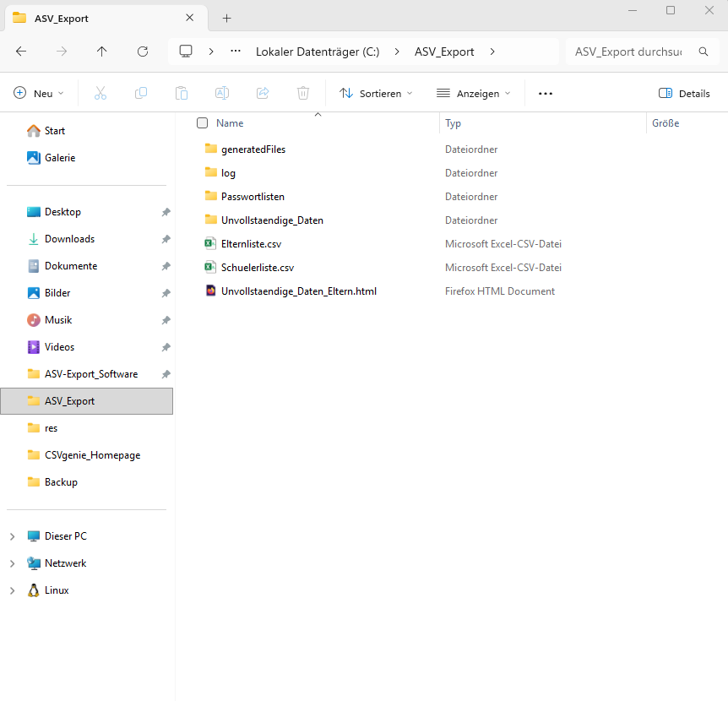Toggle the sort direction arrow above Name
This screenshot has height=701, width=728.
[318, 112]
